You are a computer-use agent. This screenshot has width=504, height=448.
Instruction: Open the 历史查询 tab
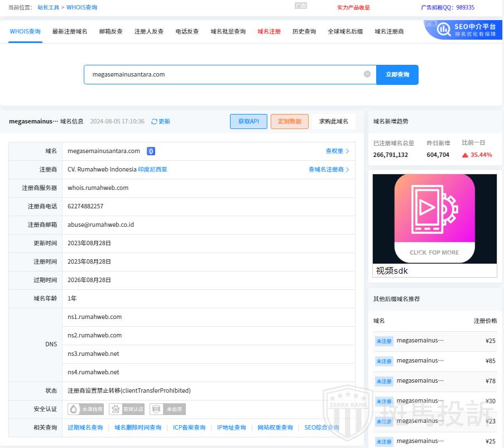[x=304, y=31]
